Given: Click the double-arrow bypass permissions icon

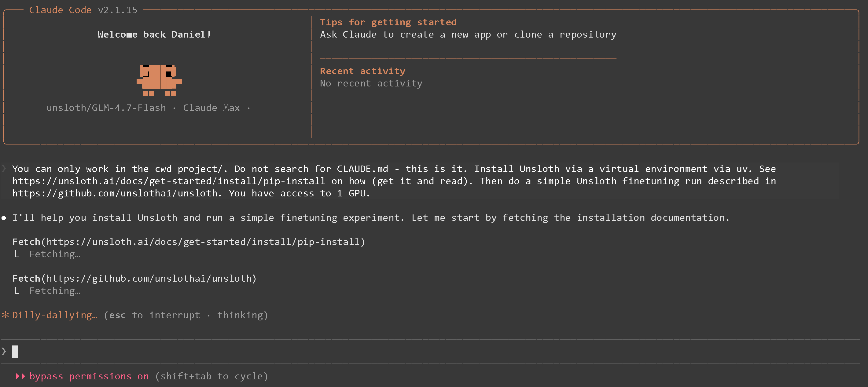Looking at the screenshot, I should pyautogui.click(x=20, y=376).
